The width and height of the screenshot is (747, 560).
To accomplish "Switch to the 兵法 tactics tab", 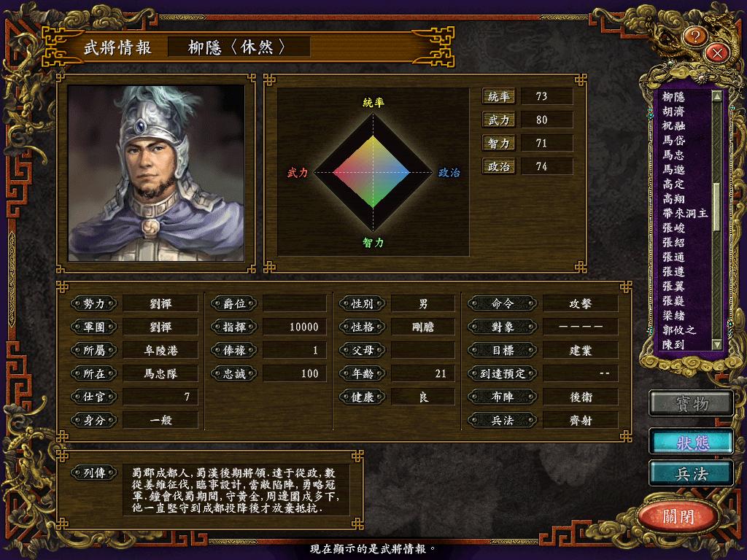I will [x=692, y=474].
